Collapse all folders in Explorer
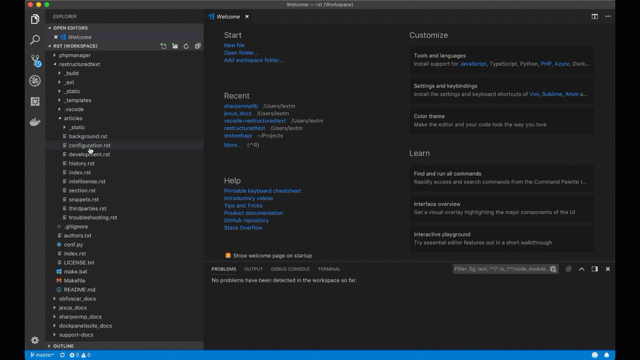 198,46
